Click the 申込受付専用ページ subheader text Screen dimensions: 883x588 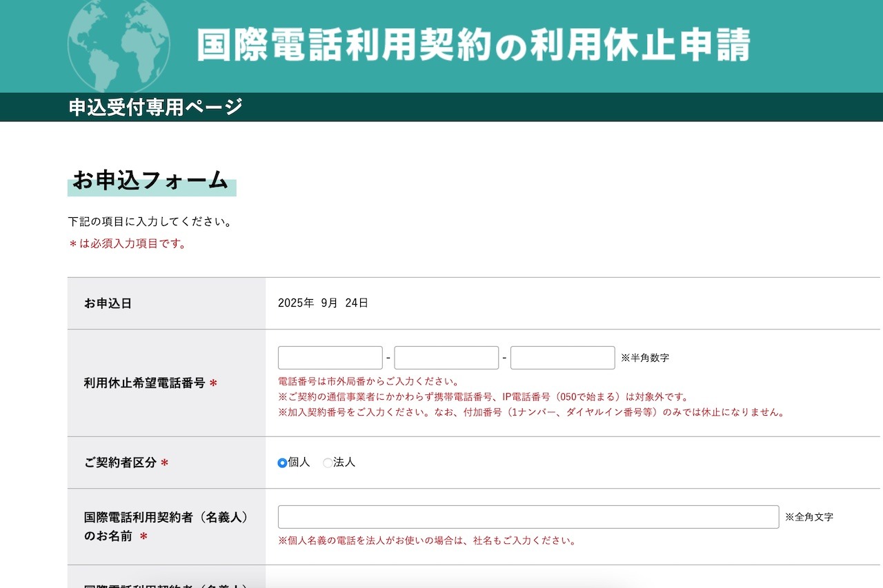[x=156, y=108]
